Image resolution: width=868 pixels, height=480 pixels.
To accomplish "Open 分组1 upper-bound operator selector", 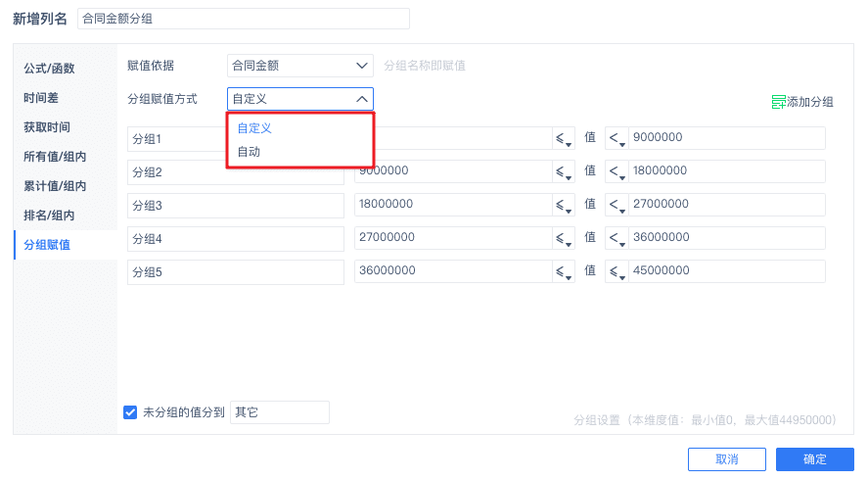I will [x=617, y=139].
